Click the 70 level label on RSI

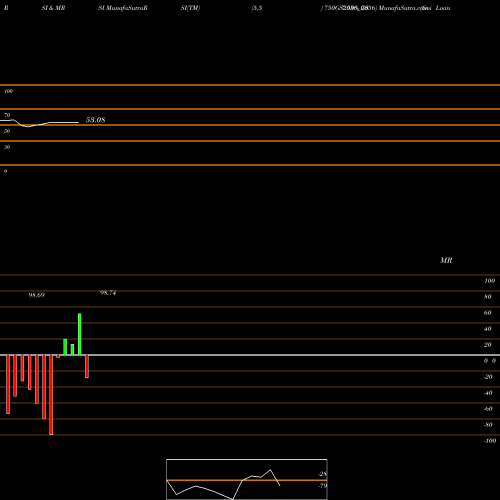point(7,115)
